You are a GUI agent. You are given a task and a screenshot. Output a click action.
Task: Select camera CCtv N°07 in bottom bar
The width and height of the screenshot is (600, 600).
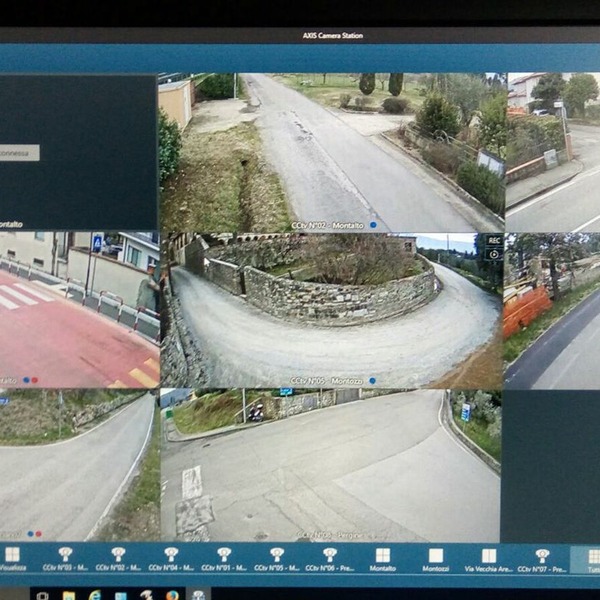pyautogui.click(x=542, y=559)
